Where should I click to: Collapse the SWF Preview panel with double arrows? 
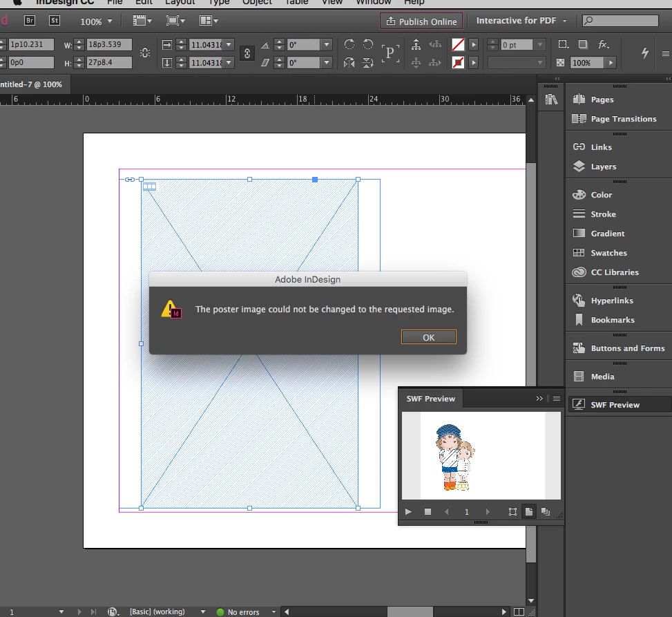click(x=539, y=399)
